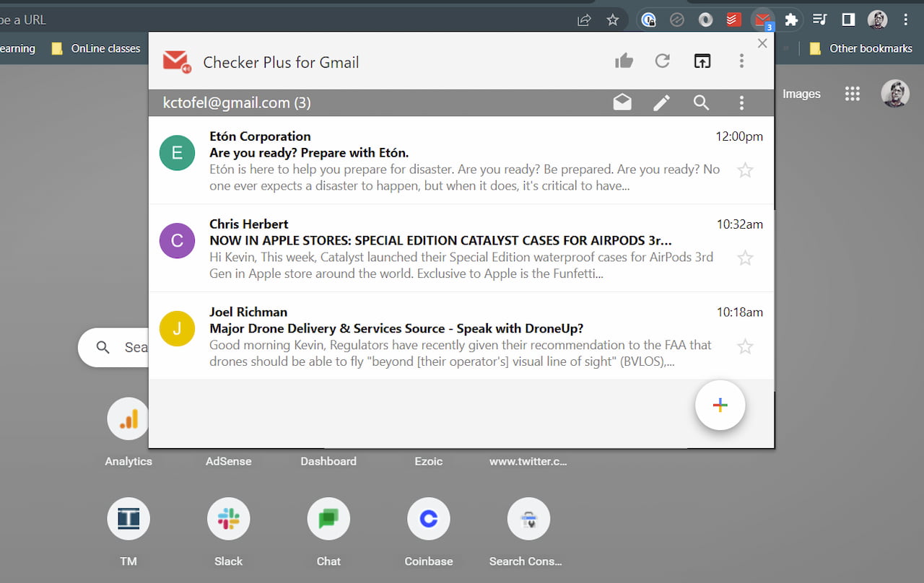Click the green E avatar for Etón Corporation

pyautogui.click(x=177, y=153)
